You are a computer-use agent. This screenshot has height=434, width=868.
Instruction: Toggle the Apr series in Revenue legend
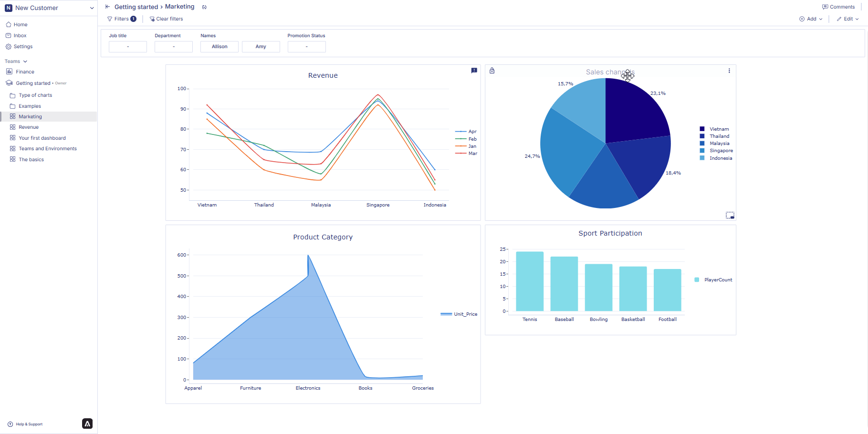466,132
